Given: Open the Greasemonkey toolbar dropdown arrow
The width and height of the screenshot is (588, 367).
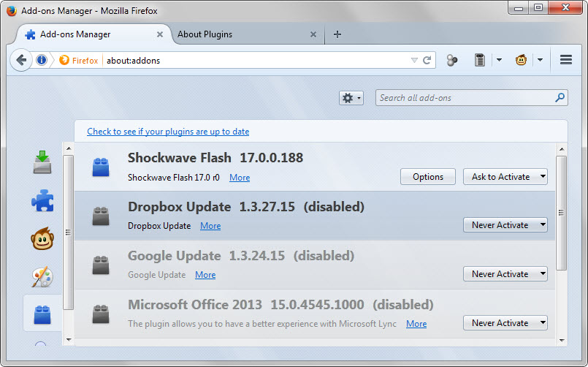Looking at the screenshot, I should (540, 60).
